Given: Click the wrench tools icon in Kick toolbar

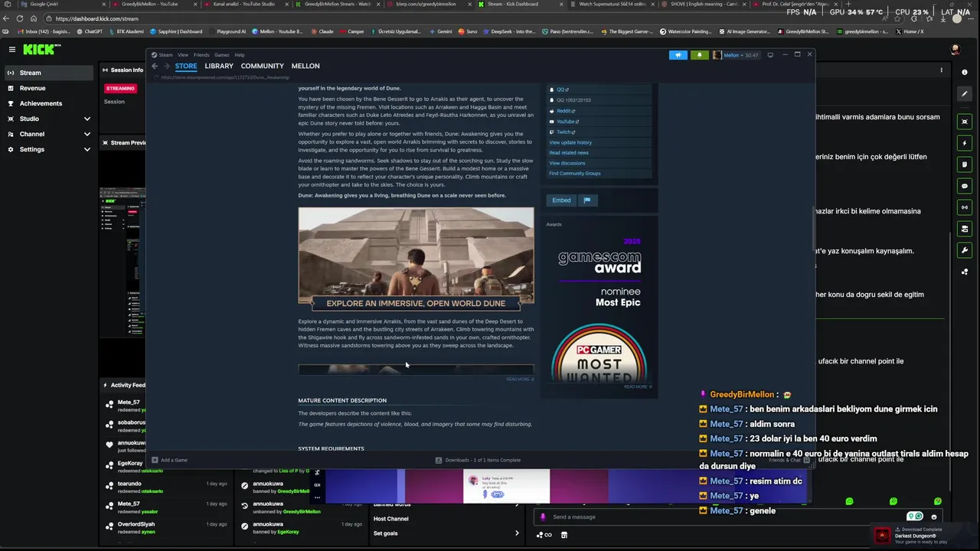Looking at the screenshot, I should point(965,250).
